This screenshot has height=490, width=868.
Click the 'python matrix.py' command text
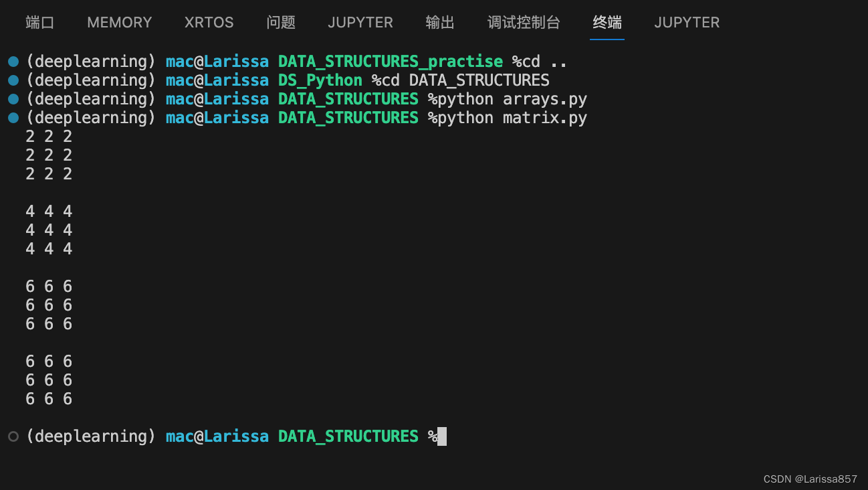pos(512,118)
